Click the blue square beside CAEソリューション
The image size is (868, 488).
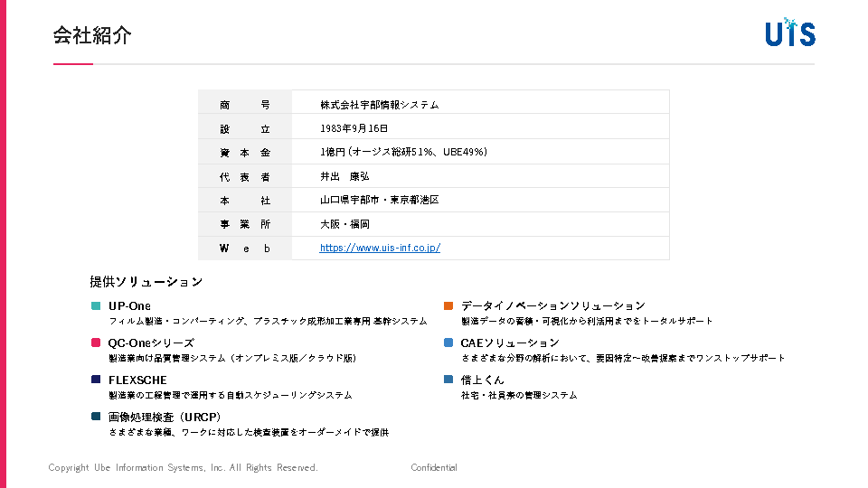tap(448, 343)
